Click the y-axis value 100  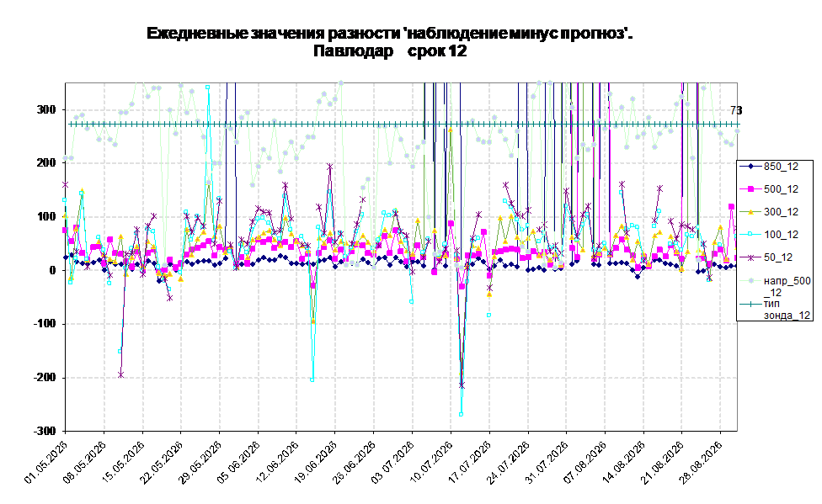click(46, 216)
